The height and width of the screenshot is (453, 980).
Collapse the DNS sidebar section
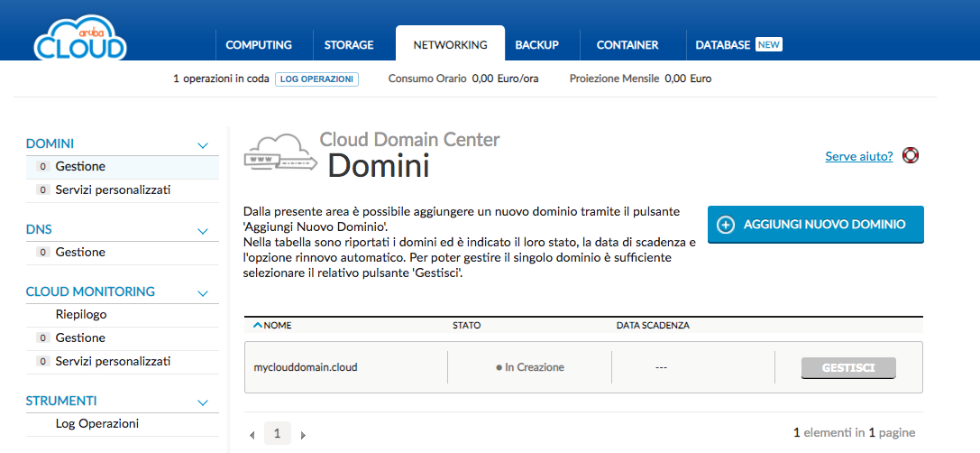pyautogui.click(x=203, y=231)
